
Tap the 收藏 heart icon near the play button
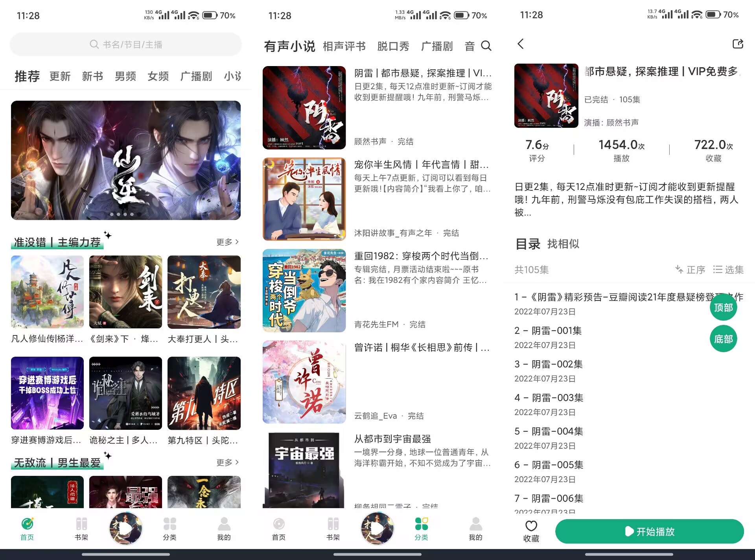531,531
